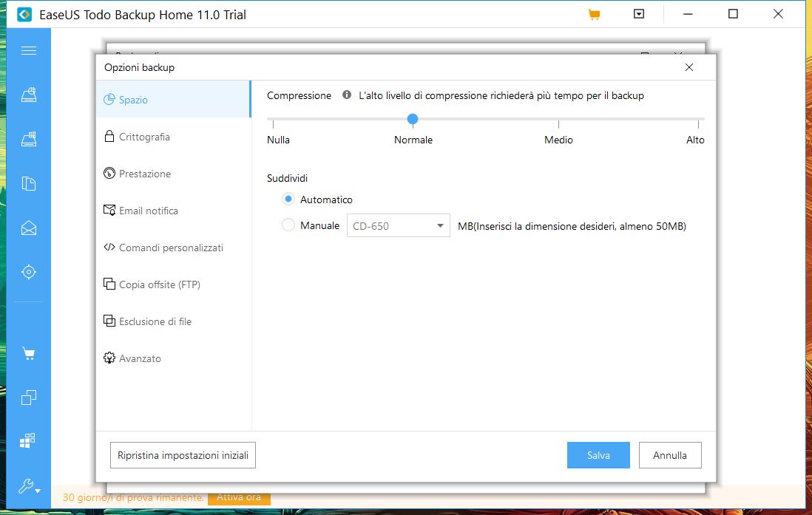Click the compression slider handle at Normale
Viewport: 812px width, 515px height.
[412, 119]
